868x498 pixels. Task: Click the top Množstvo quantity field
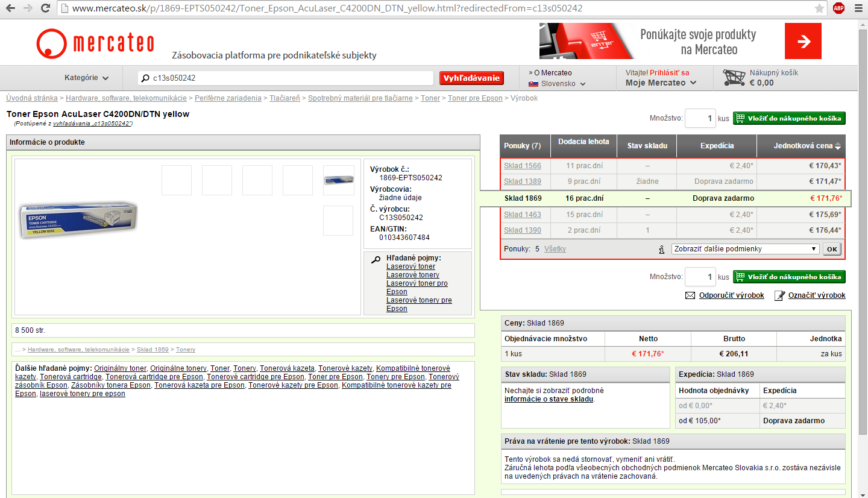pyautogui.click(x=700, y=118)
